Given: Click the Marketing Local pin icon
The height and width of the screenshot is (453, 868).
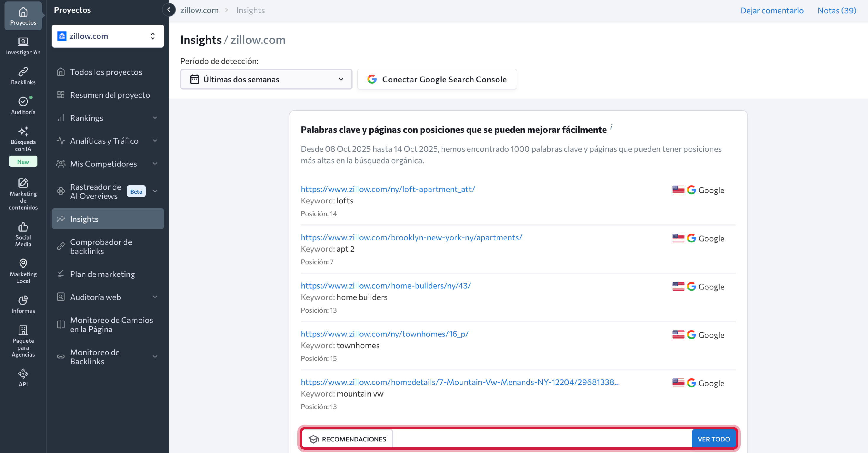Looking at the screenshot, I should pos(23,263).
